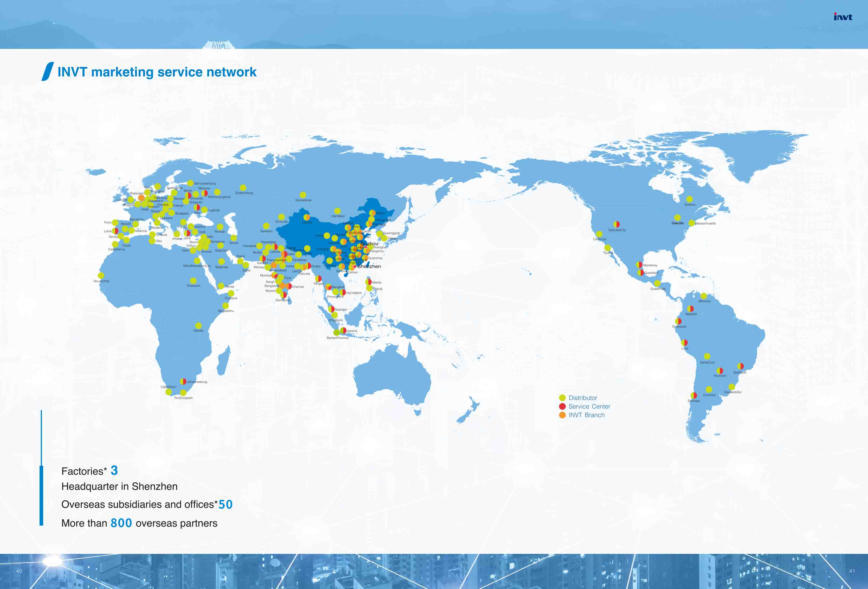Click the California distributor marker
Viewport: 868px width, 589px height.
click(599, 234)
